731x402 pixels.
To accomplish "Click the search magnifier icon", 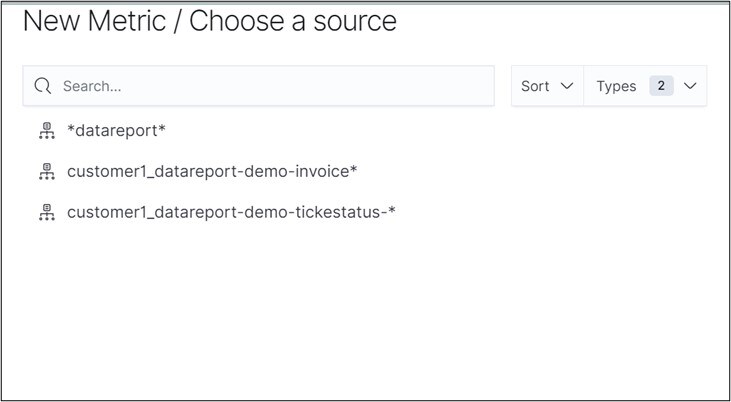I will pos(42,86).
